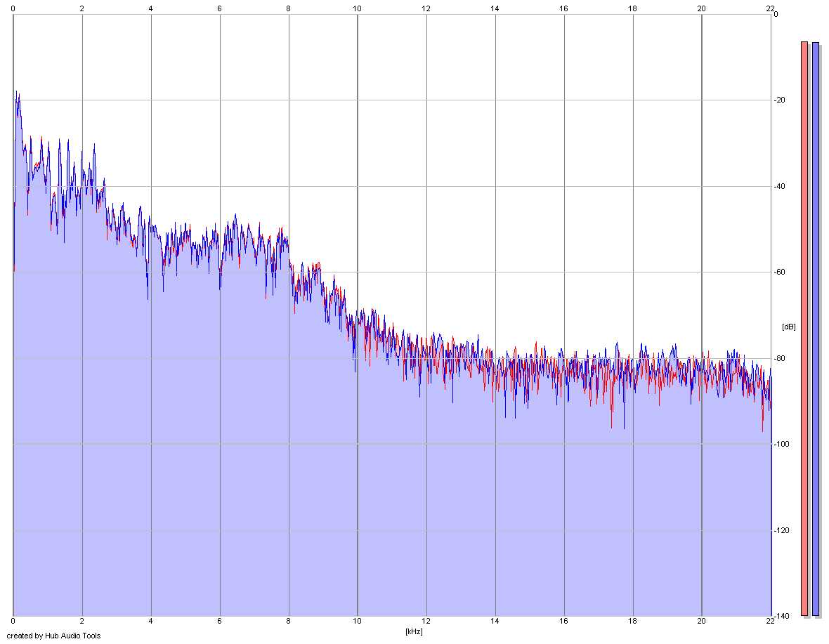Click the 20 kHz label on top axis
The width and height of the screenshot is (829, 644).
pos(701,8)
